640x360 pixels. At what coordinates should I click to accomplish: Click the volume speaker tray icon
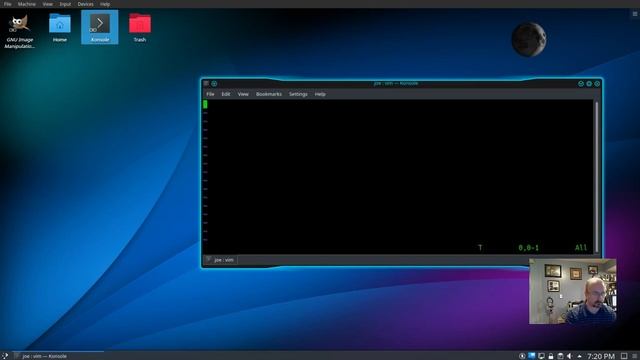pos(569,356)
